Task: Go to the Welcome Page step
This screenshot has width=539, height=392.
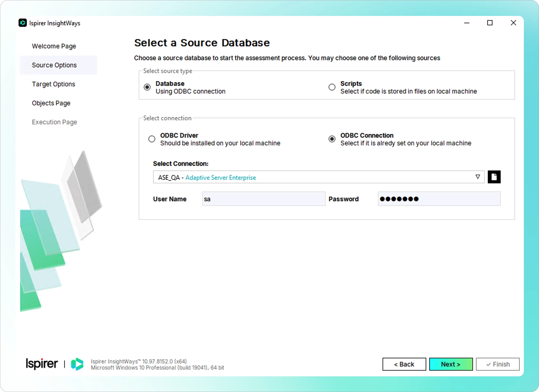Action: click(x=54, y=46)
